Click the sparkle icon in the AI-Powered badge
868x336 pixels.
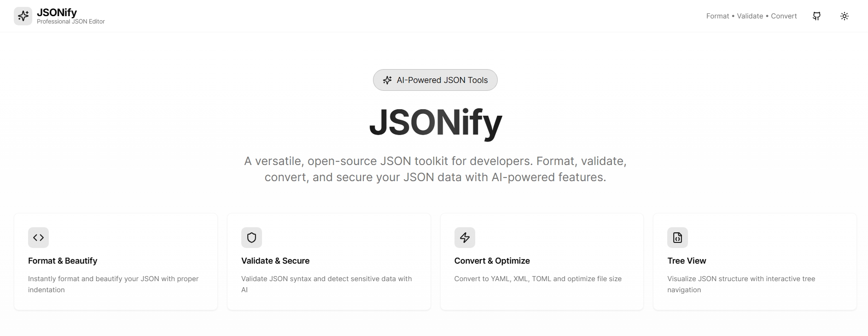point(387,80)
